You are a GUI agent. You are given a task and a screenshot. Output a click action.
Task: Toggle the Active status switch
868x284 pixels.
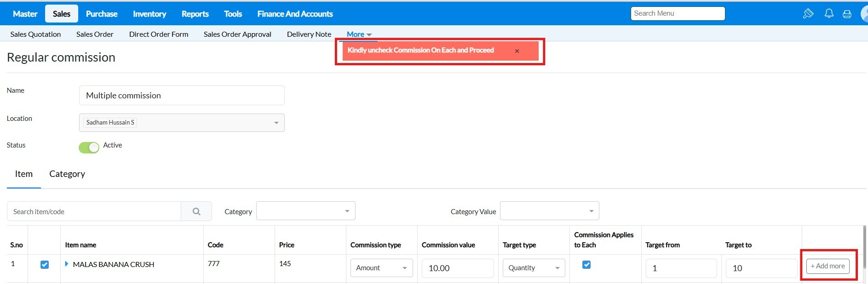pos(89,148)
